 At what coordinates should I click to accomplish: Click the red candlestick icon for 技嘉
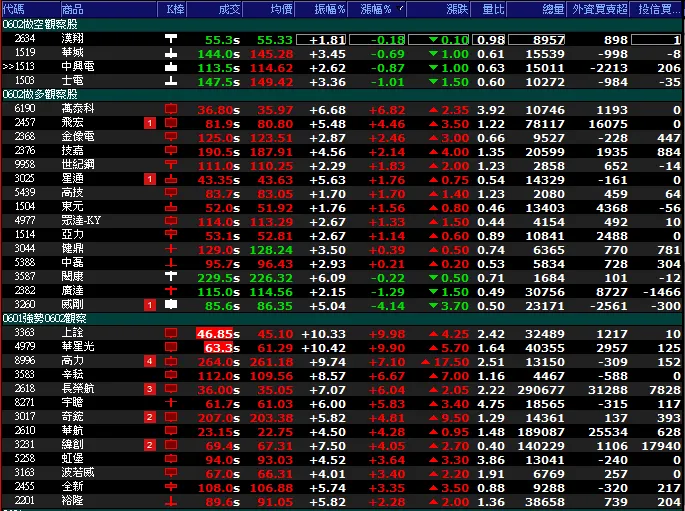point(171,151)
